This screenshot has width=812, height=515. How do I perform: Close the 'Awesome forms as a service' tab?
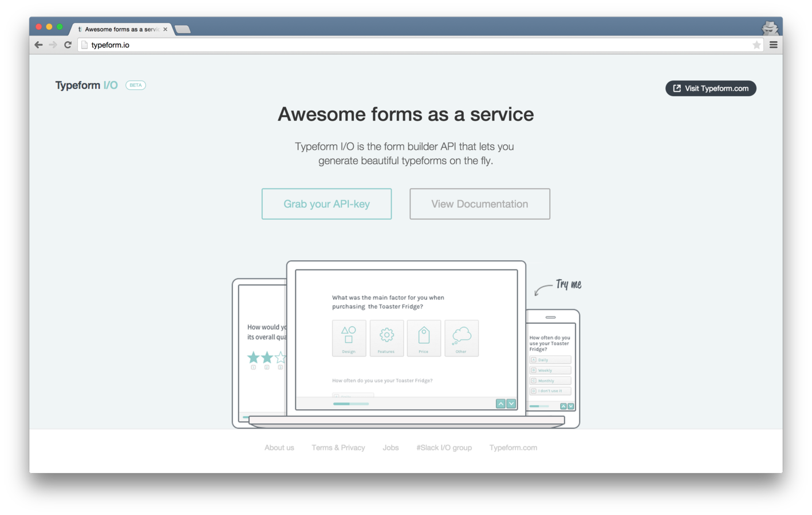click(165, 29)
